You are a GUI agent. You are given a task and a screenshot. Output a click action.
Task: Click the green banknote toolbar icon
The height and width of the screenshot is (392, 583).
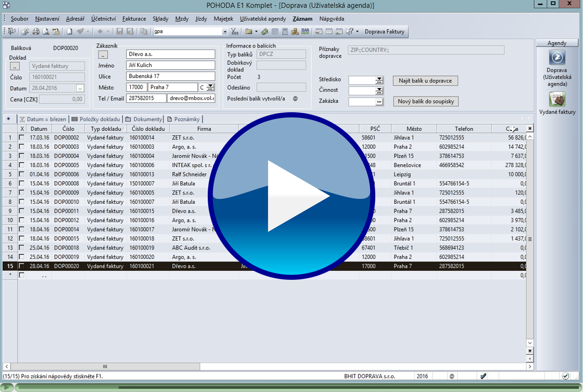pos(265,32)
